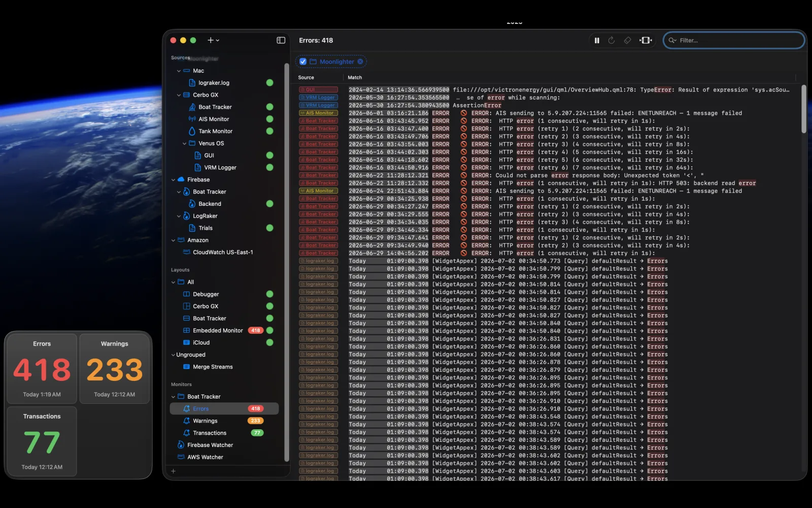Image resolution: width=812 pixels, height=508 pixels.
Task: Open the filter search options magnifier
Action: (x=672, y=41)
